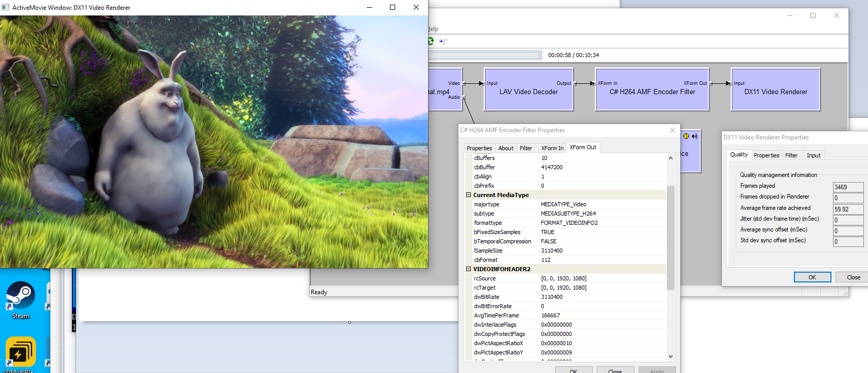Click the blue seek-mode toolbar icon
This screenshot has height=373, width=868.
444,41
